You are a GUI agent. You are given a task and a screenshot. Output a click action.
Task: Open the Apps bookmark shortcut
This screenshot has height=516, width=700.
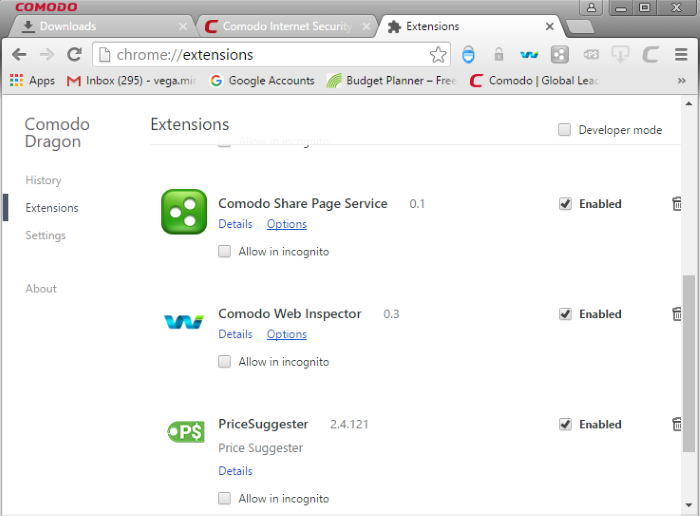pyautogui.click(x=32, y=80)
